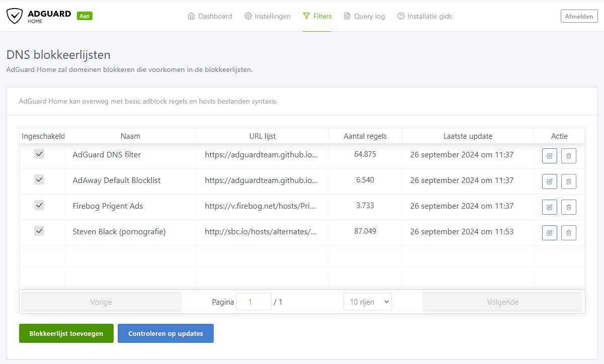The image size is (604, 364).
Task: Click Blokkeerlijst toevoegen button
Action: tap(66, 333)
